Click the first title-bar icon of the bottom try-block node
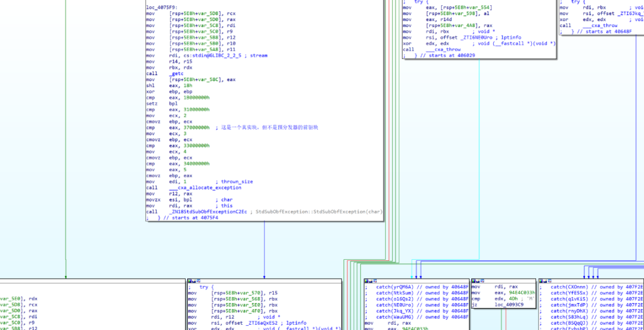Viewport: 644px width, 330px height. click(190, 281)
